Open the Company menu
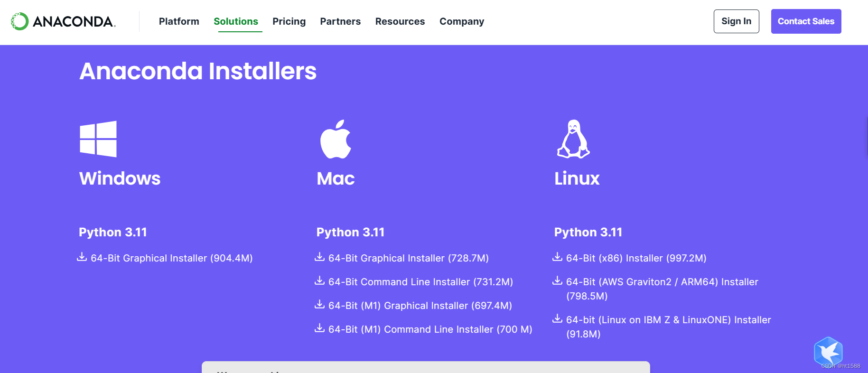Viewport: 868px width, 373px height. (x=462, y=21)
